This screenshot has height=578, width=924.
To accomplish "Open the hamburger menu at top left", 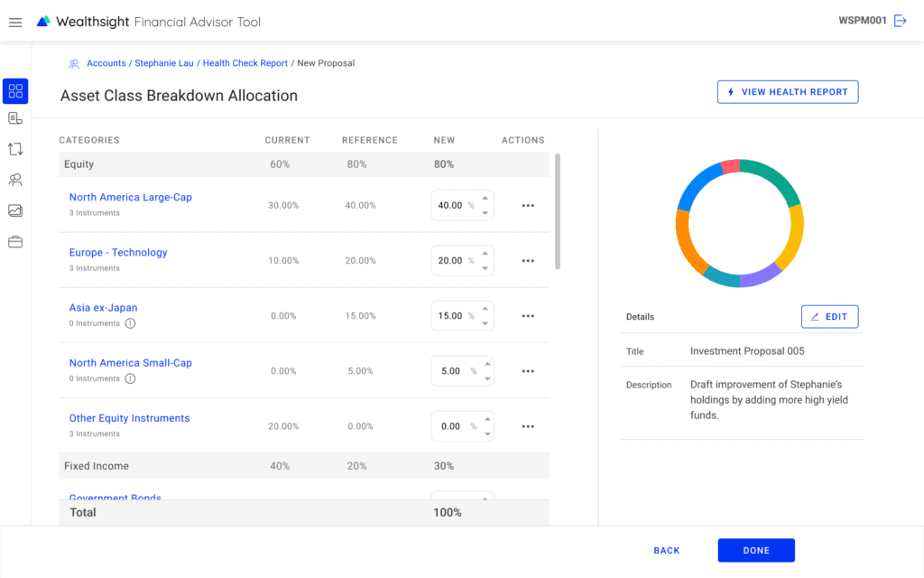I will tap(14, 22).
